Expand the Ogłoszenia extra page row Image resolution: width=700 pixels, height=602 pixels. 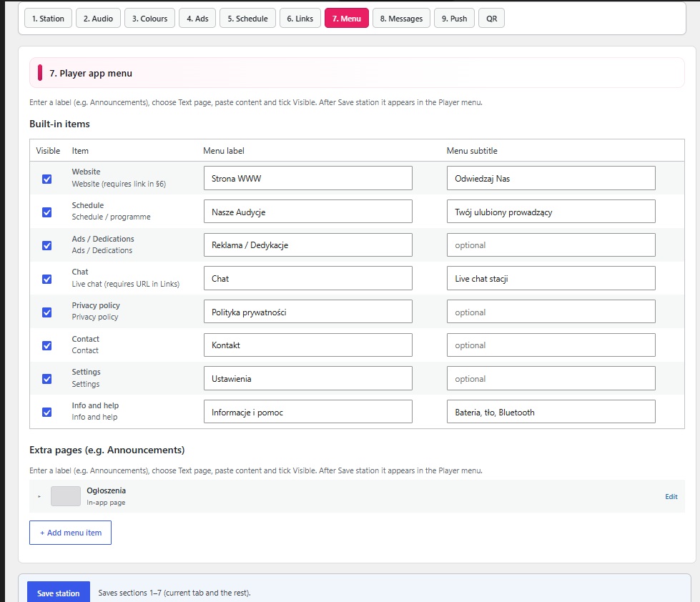(x=39, y=496)
